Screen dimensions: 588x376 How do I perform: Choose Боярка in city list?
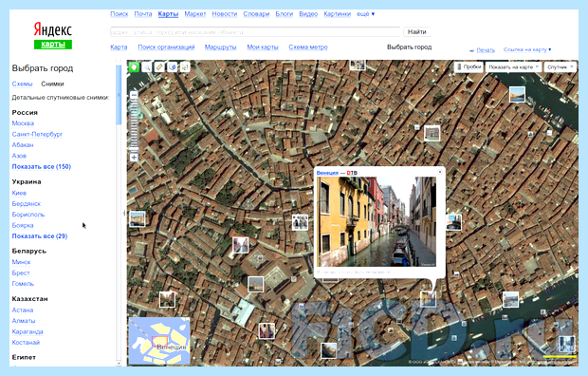(x=23, y=225)
